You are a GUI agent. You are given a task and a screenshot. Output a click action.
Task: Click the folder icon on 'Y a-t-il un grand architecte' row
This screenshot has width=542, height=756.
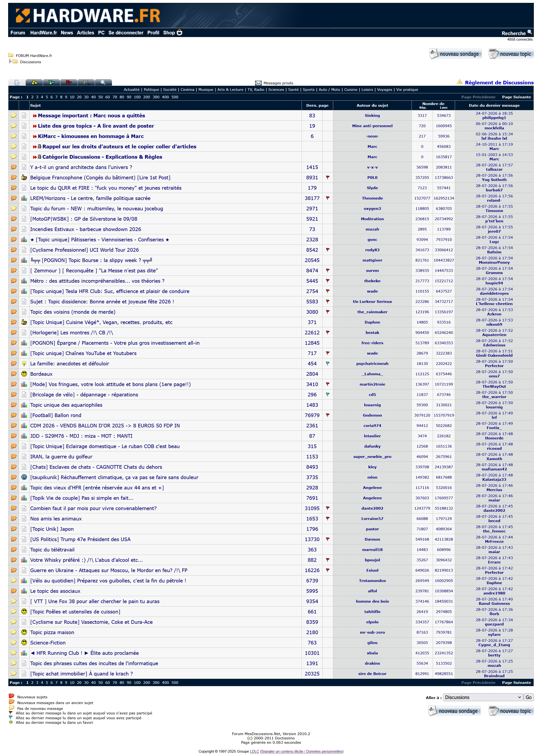[14, 167]
